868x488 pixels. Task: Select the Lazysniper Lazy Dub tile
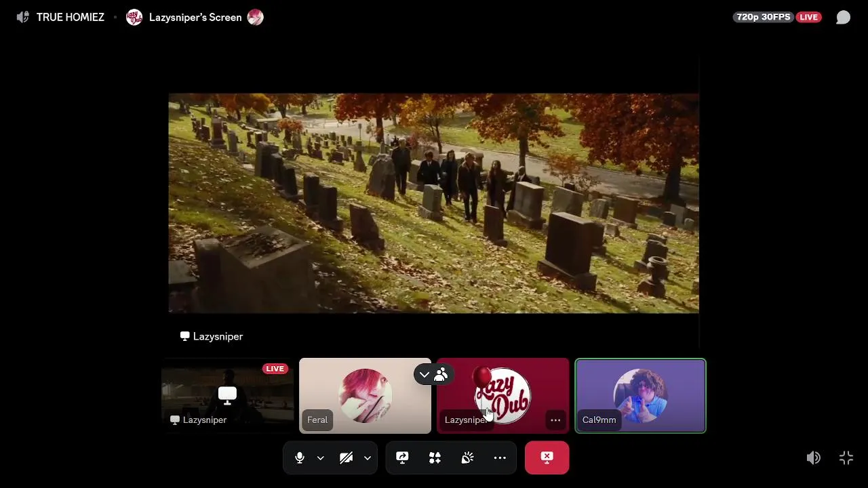[502, 396]
